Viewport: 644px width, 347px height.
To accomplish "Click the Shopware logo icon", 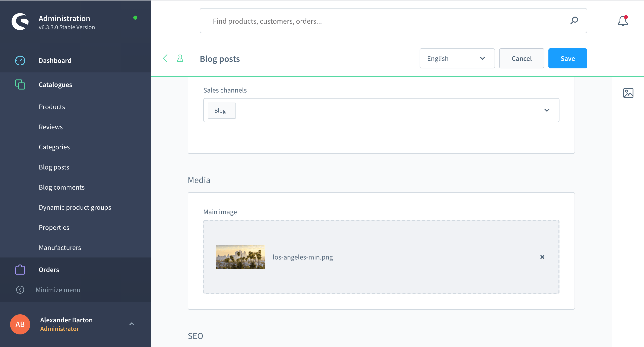I will click(20, 22).
